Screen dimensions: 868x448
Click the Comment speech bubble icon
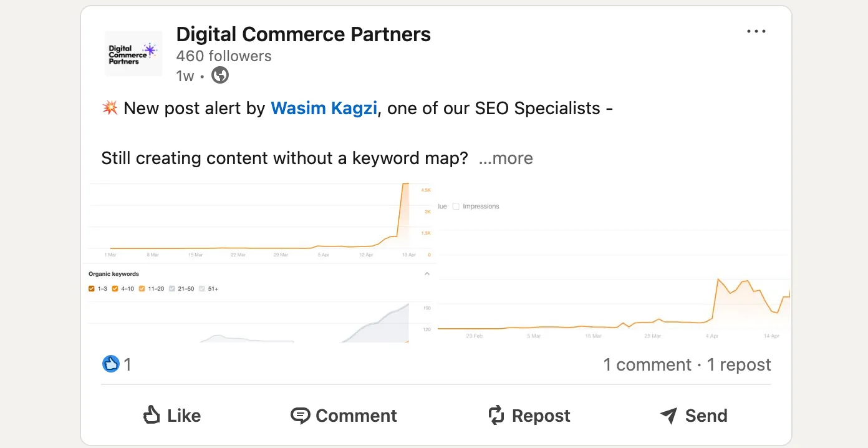[301, 415]
